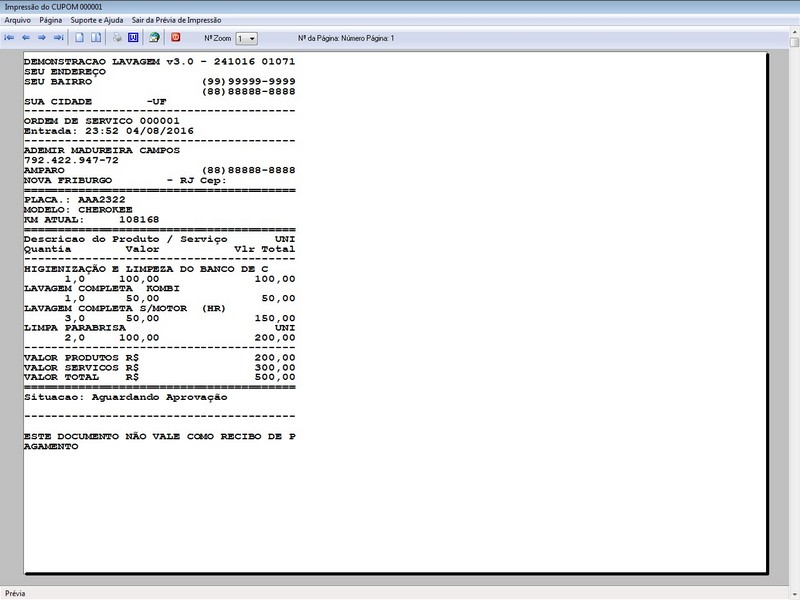
Task: Click VALOR TOTAL R$ 500,00 line
Action: pyautogui.click(x=160, y=378)
